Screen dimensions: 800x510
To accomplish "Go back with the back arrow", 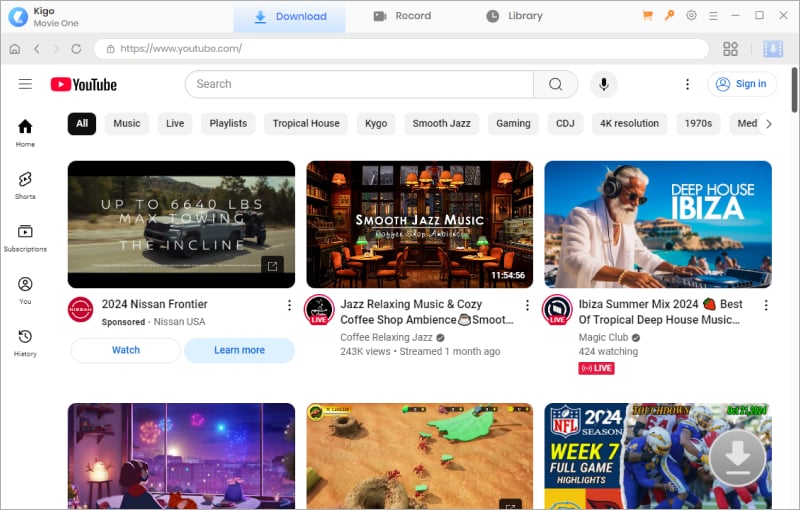I will coord(37,49).
